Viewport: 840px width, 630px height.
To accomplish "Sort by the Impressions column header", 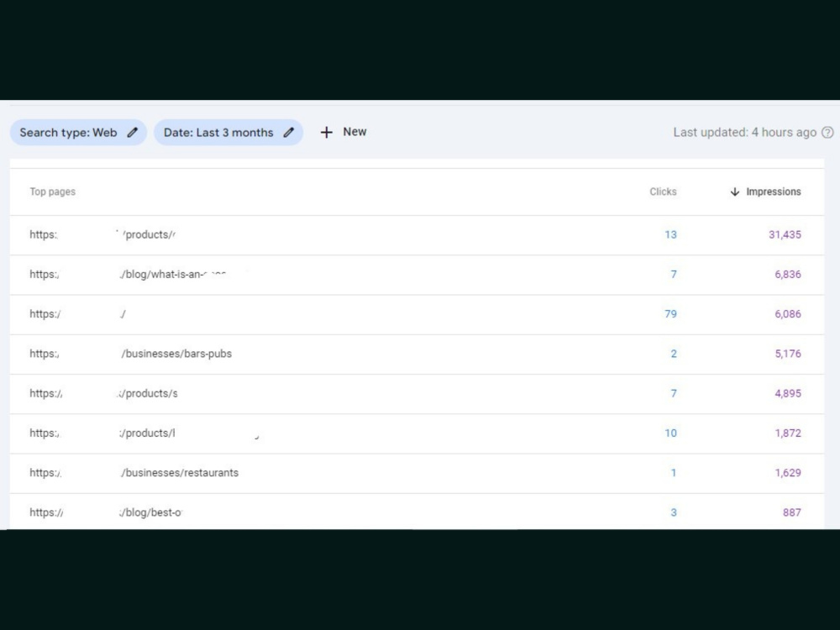I will tap(774, 192).
